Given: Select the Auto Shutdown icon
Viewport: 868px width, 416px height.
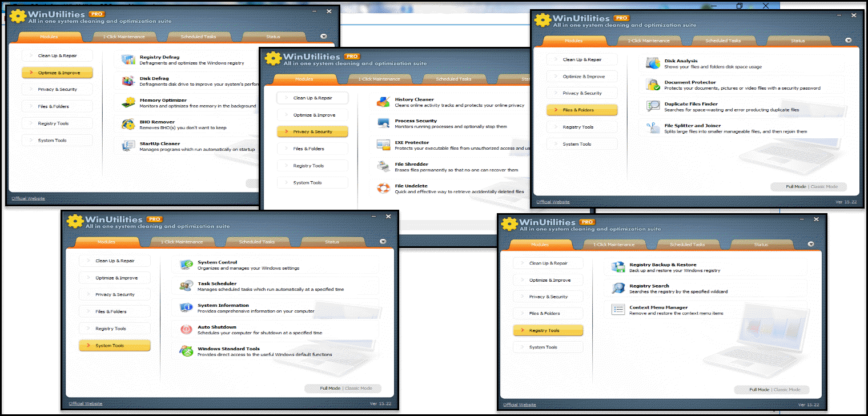Looking at the screenshot, I should [x=186, y=330].
